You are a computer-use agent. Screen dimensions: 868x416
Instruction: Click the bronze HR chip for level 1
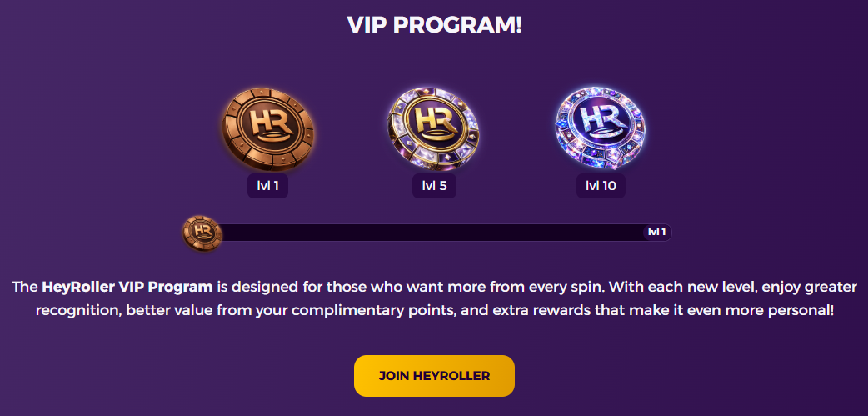[x=268, y=129]
